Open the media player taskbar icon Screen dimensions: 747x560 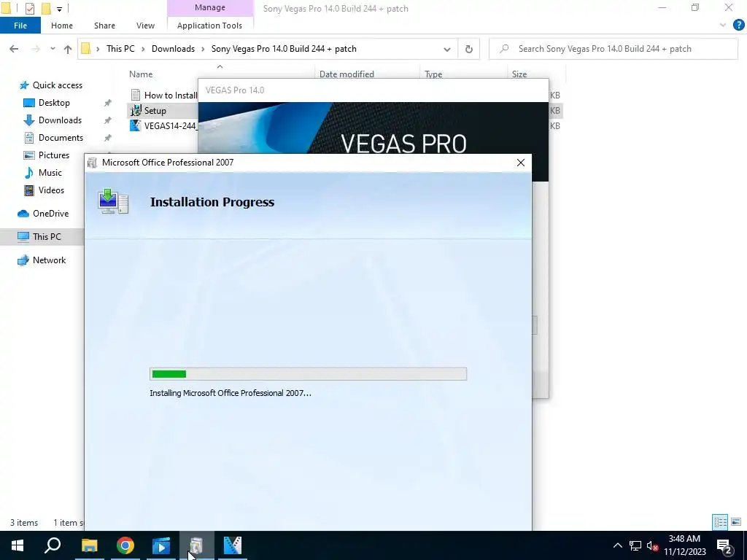click(x=161, y=545)
